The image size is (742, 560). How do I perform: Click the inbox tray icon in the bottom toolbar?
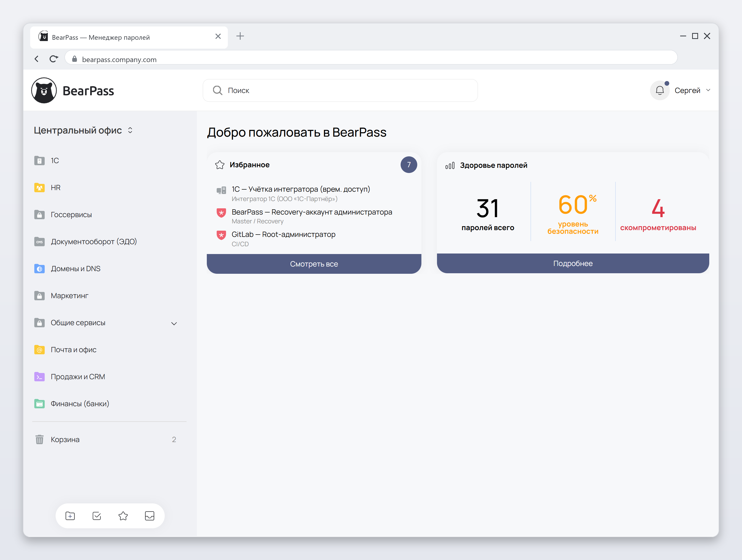pos(150,516)
